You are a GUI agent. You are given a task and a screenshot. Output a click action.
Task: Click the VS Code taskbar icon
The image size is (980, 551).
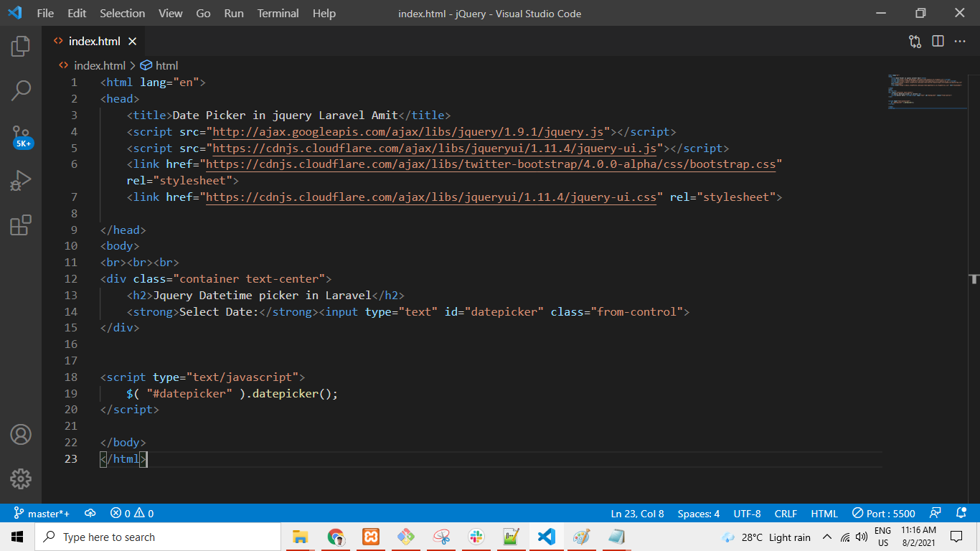click(x=546, y=537)
